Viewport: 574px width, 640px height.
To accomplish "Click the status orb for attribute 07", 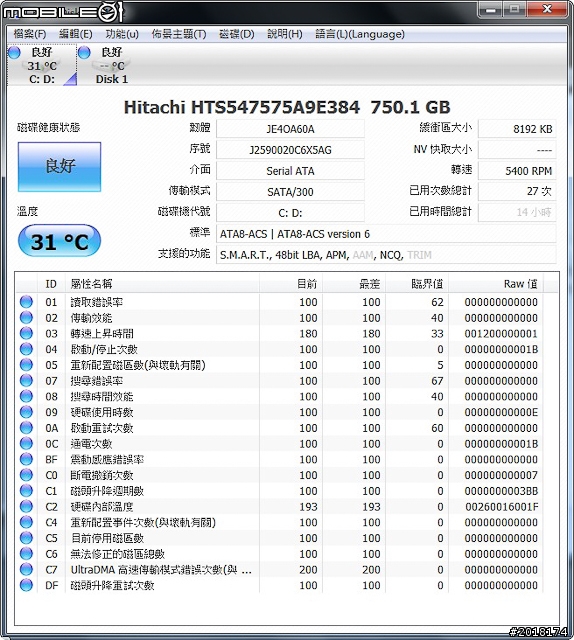I will [26, 380].
